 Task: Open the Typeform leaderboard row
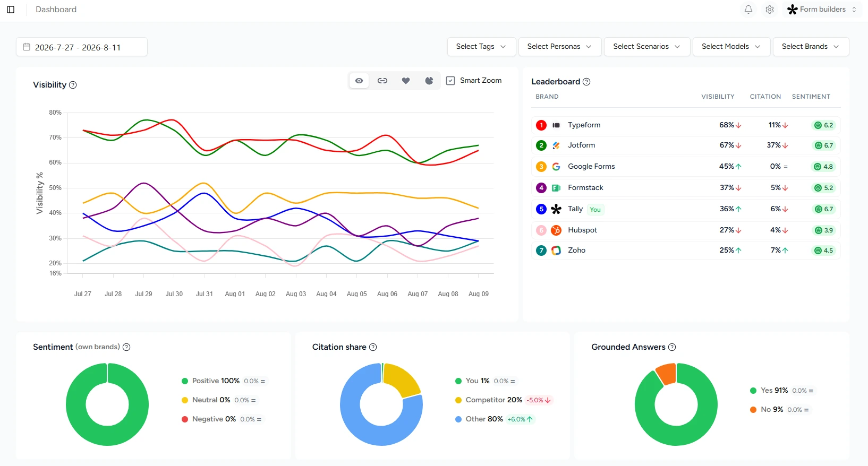point(686,125)
